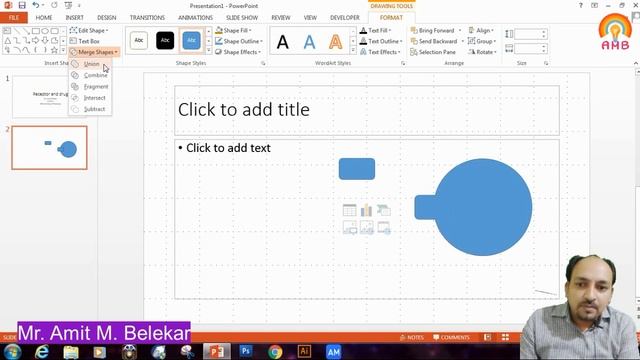Open the Align dropdown

coord(481,31)
